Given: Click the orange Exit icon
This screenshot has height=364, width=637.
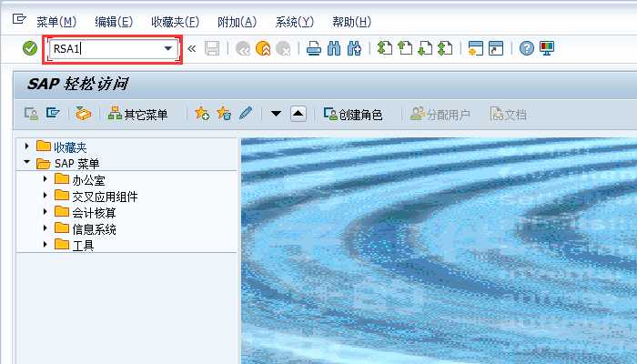Looking at the screenshot, I should [x=263, y=49].
